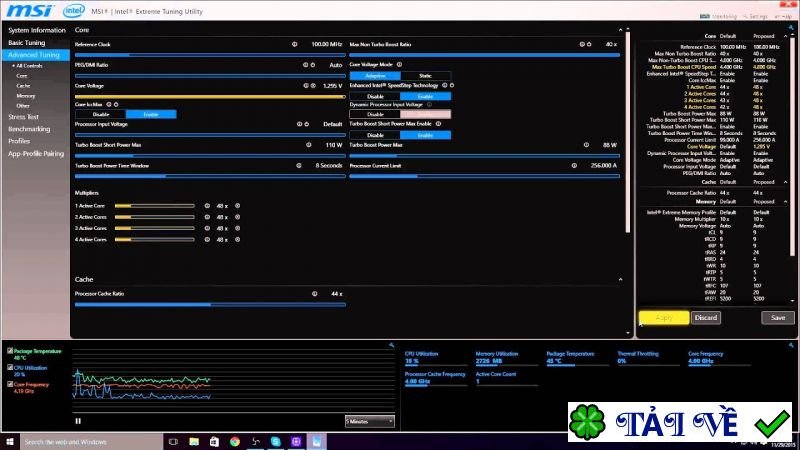
Task: Click minus icon for 1 Active Core multiplier
Action: click(x=207, y=206)
